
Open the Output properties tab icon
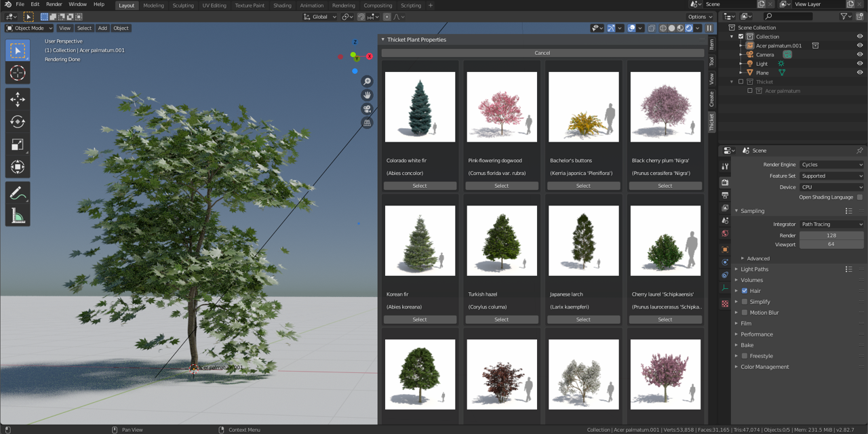coord(725,195)
